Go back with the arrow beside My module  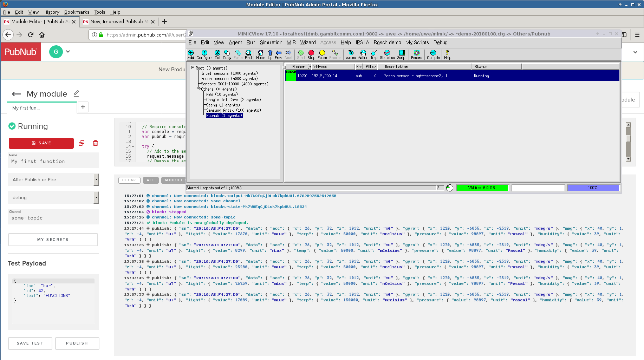click(x=16, y=94)
